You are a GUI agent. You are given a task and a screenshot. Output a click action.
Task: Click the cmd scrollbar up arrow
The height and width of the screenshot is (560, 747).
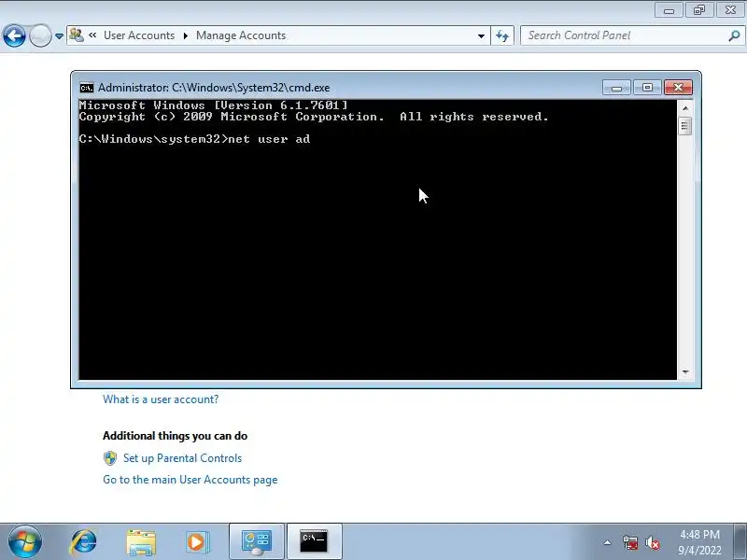coord(685,108)
